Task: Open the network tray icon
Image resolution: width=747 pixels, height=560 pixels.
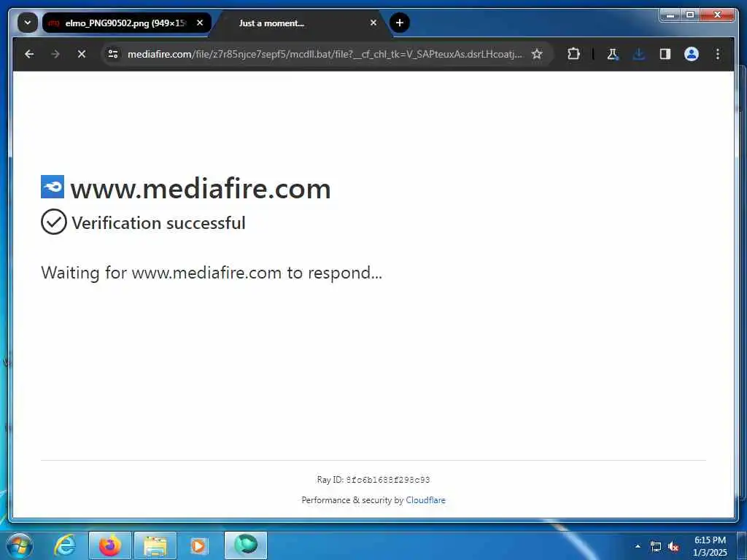Action: [656, 547]
